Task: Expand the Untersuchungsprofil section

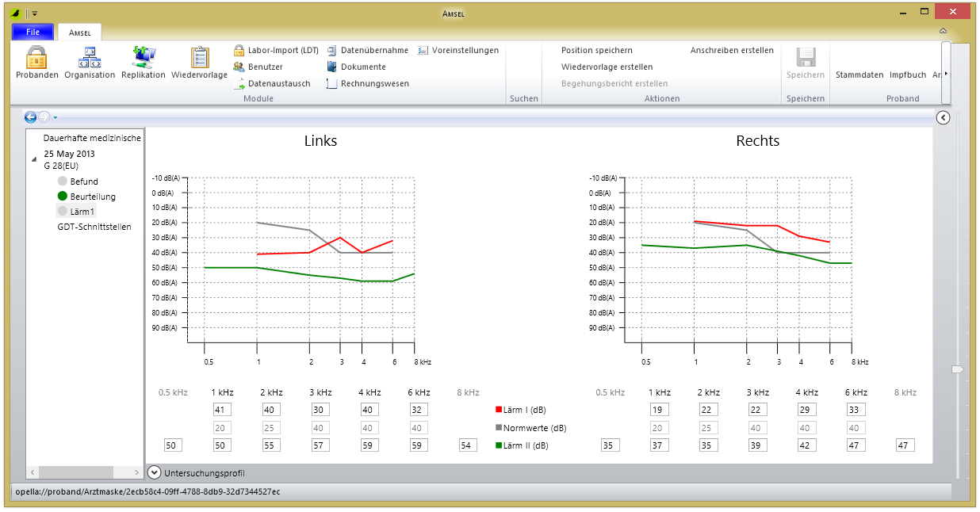Action: 155,473
